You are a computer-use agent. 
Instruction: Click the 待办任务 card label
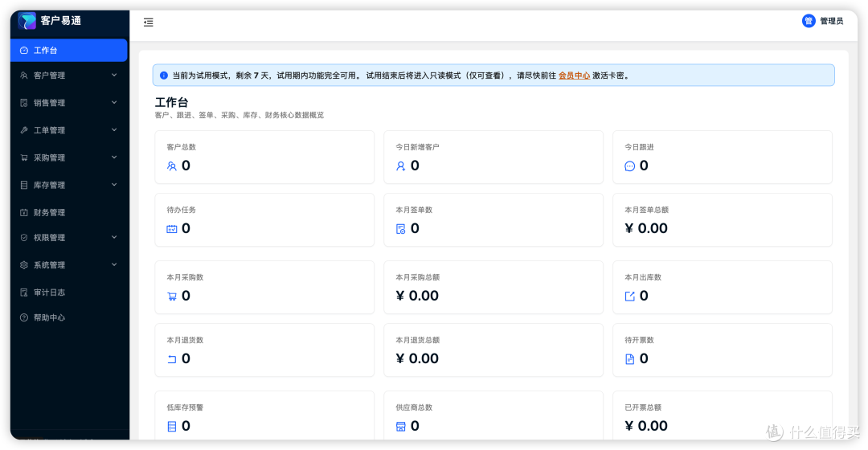181,210
